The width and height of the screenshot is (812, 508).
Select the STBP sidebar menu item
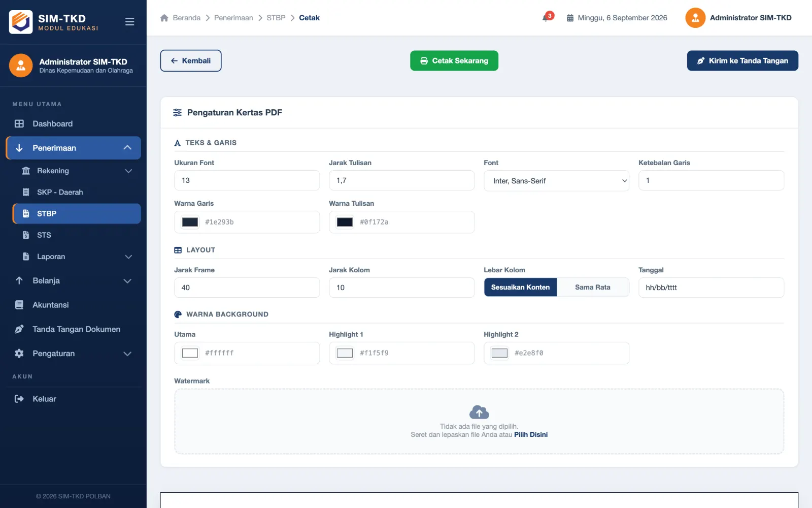(77, 213)
